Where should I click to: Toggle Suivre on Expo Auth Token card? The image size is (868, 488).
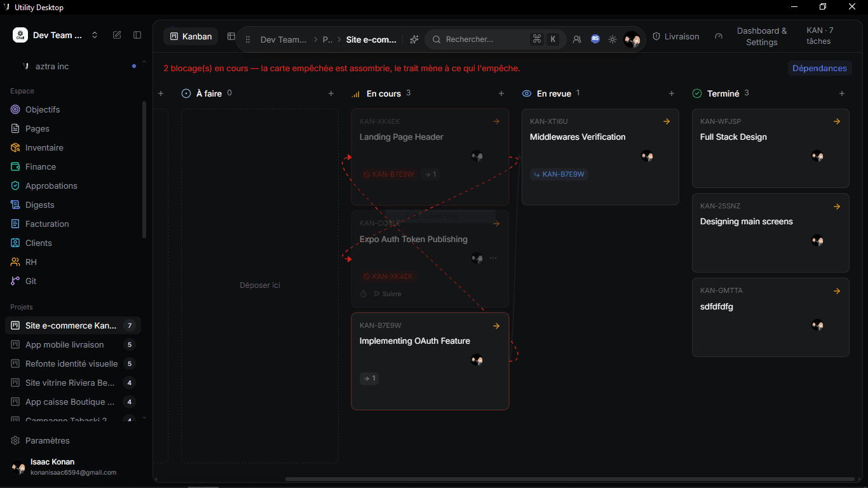coord(388,294)
